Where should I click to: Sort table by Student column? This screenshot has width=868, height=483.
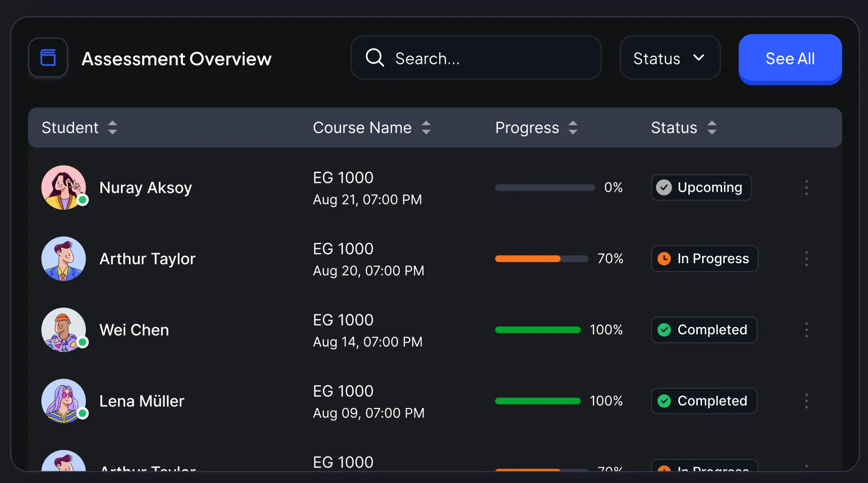[80, 127]
